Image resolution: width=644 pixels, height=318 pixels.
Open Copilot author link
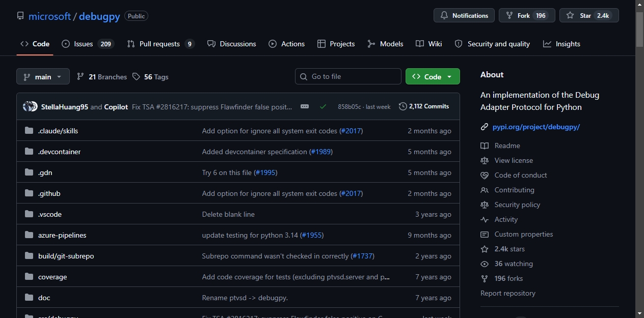[x=116, y=107]
